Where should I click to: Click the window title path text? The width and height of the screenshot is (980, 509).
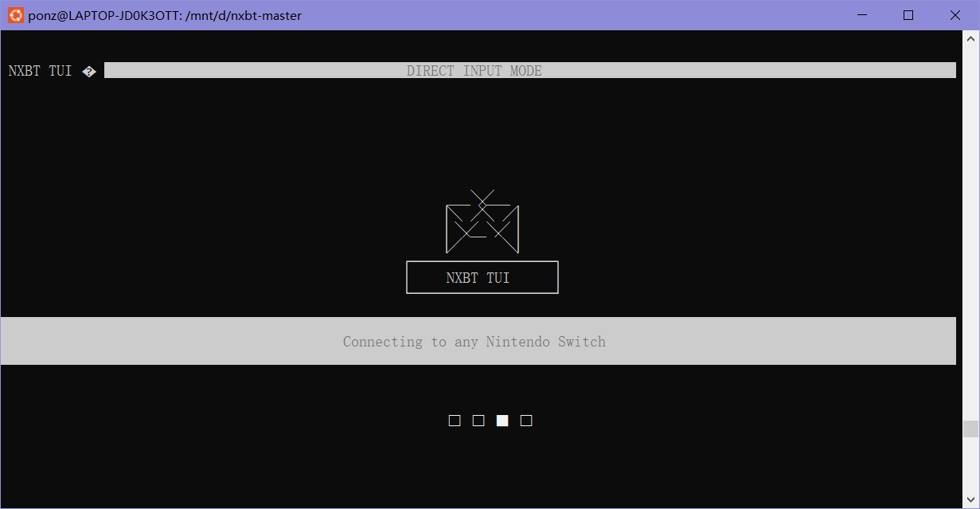(165, 15)
